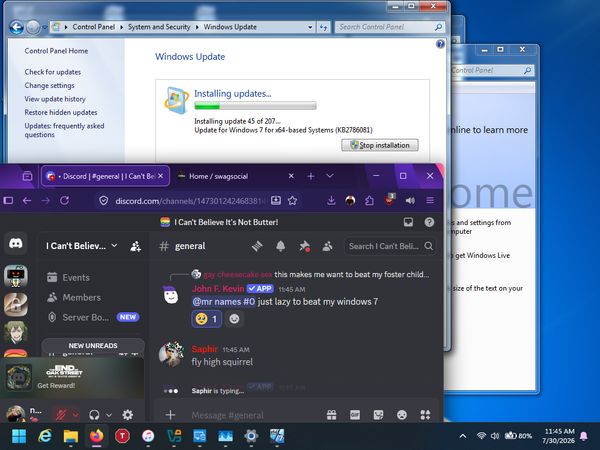Click the Get Reward quest banner
This screenshot has width=600, height=450.
pyautogui.click(x=73, y=378)
